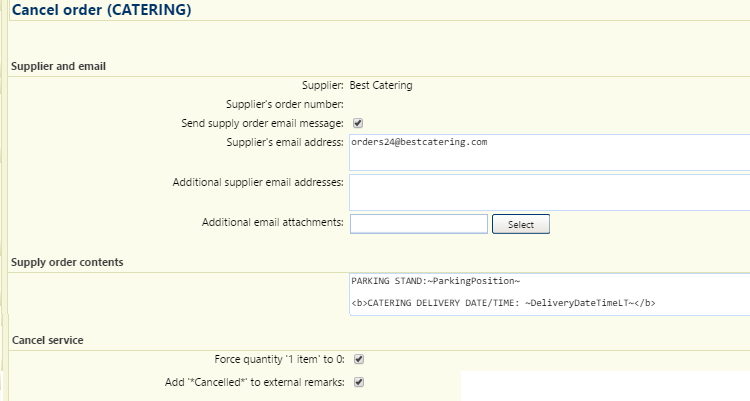Click the Add '*Cancelled*' to external remarks label
Viewport: 750px width, 401px height.
(x=254, y=382)
